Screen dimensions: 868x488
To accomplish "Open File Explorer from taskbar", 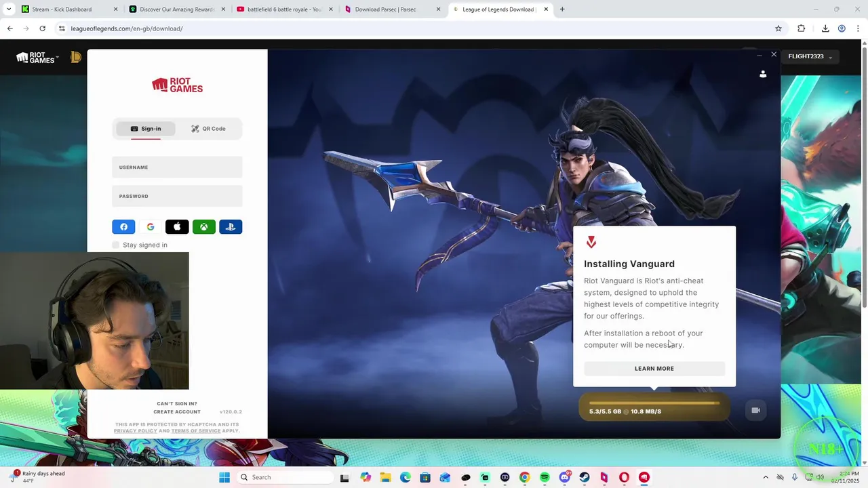I will (385, 477).
